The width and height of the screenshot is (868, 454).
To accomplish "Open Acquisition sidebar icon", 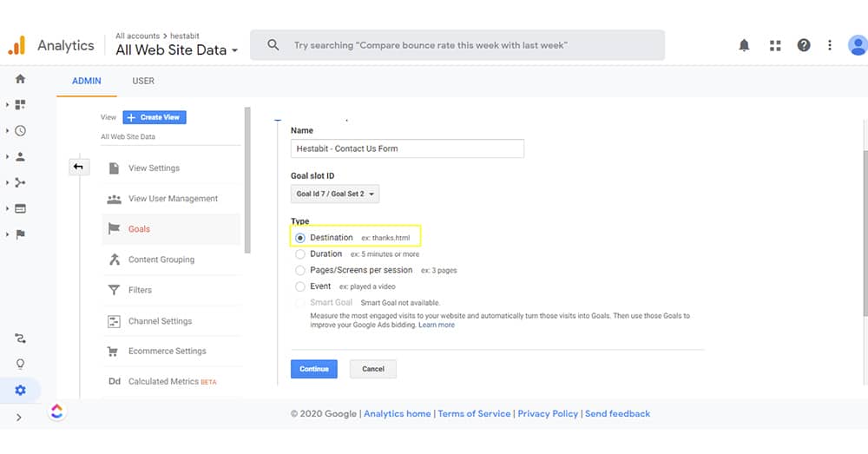I will 21,182.
